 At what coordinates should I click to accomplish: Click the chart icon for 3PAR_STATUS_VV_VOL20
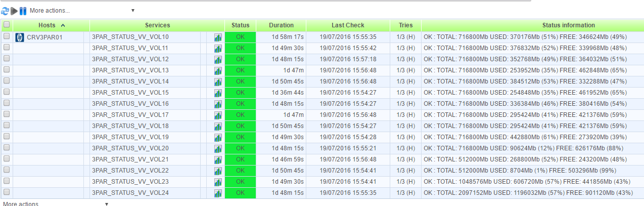(218, 149)
